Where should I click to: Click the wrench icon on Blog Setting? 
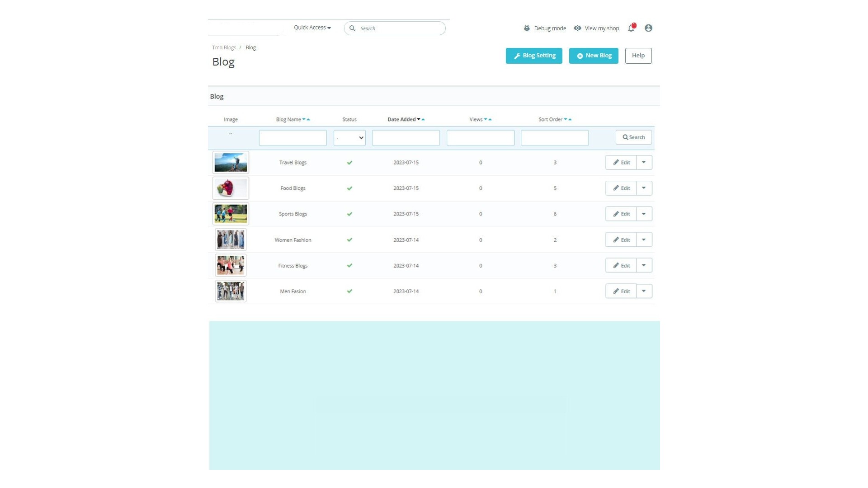pyautogui.click(x=517, y=56)
